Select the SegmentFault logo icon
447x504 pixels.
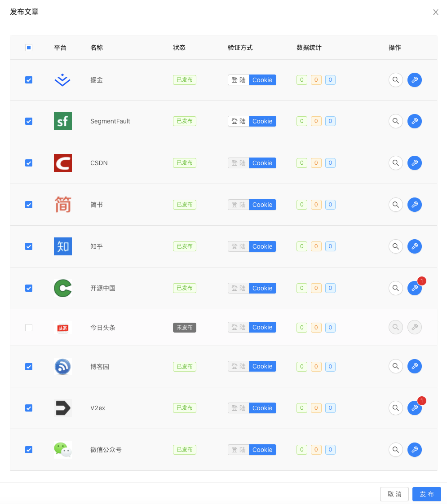[x=62, y=121]
